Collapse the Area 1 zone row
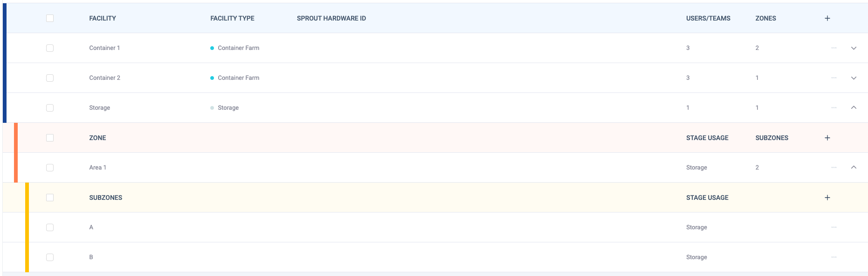 [x=854, y=168]
